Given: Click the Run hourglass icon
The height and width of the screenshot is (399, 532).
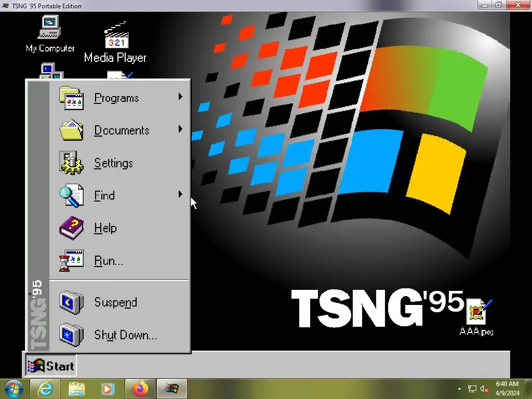Looking at the screenshot, I should (x=71, y=261).
